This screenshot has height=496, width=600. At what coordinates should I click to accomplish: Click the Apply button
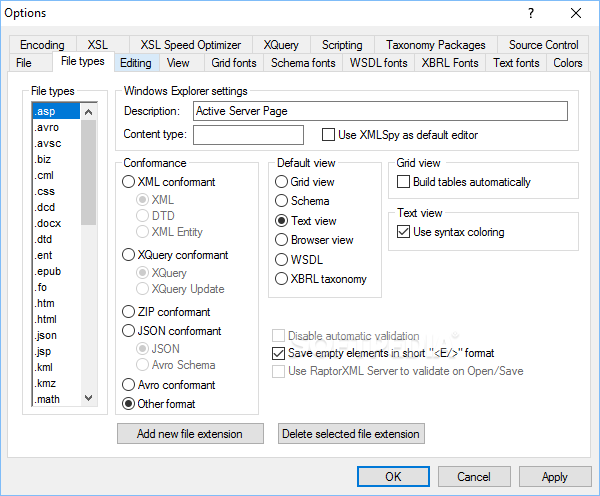coord(555,476)
